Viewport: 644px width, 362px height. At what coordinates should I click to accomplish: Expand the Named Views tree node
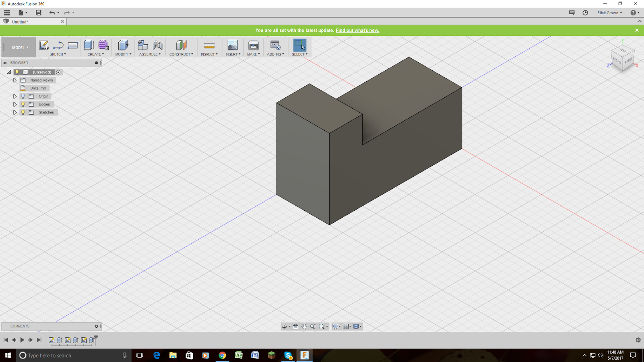pos(15,80)
